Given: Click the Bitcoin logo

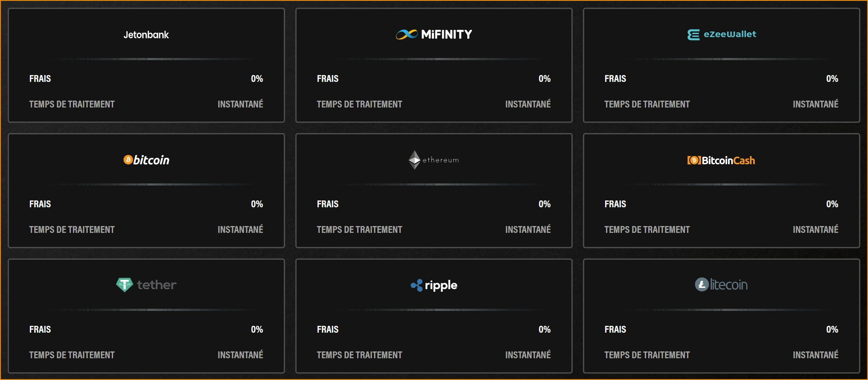Looking at the screenshot, I should tap(146, 160).
